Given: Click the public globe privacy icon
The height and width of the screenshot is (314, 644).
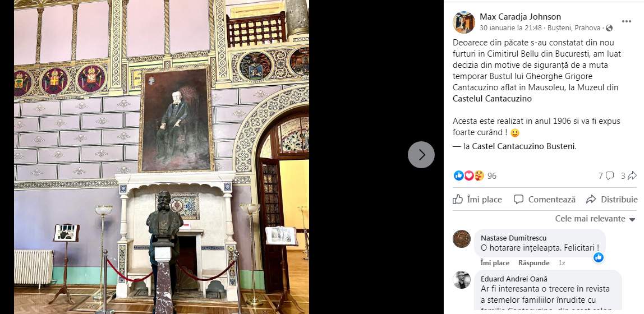Looking at the screenshot, I should (x=609, y=28).
